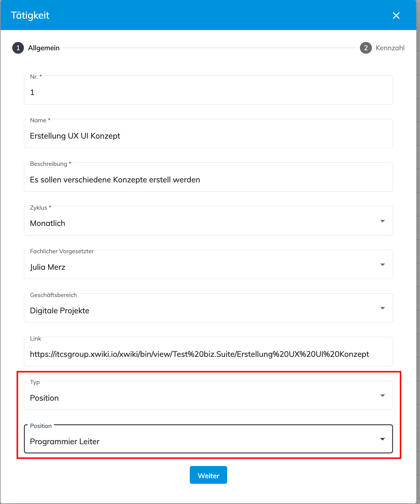Open the Zyklus dropdown arrow
This screenshot has height=504, width=420.
[x=383, y=221]
